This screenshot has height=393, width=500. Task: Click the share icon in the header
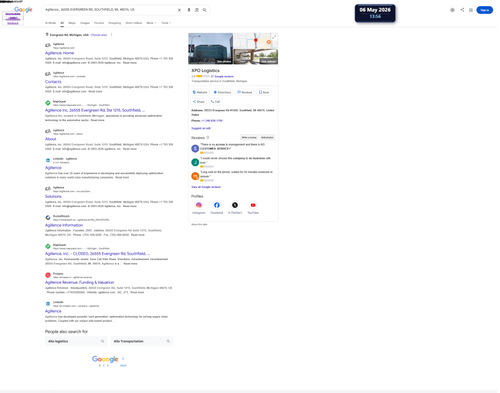pos(462,10)
